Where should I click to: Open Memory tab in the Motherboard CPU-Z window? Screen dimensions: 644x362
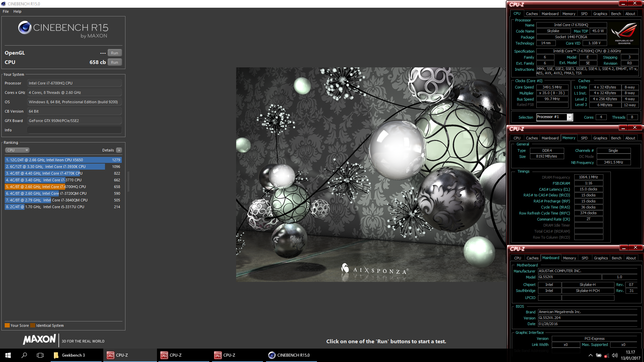click(570, 258)
